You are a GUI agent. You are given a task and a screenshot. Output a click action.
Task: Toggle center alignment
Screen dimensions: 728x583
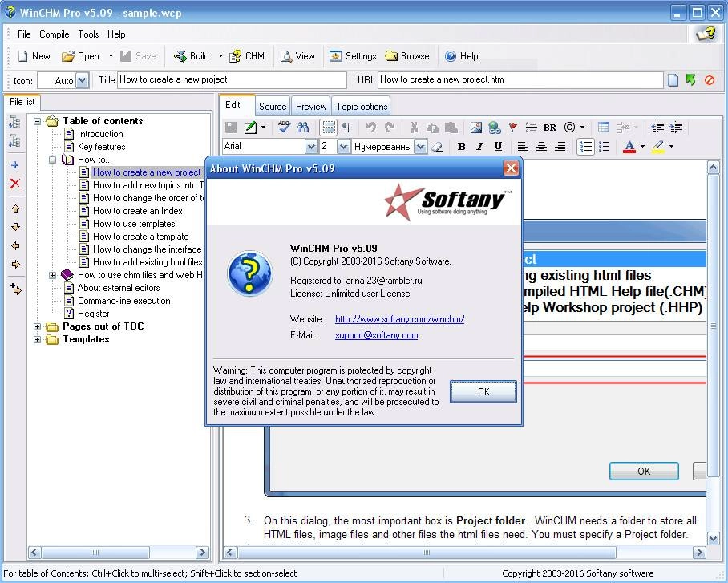pyautogui.click(x=541, y=147)
